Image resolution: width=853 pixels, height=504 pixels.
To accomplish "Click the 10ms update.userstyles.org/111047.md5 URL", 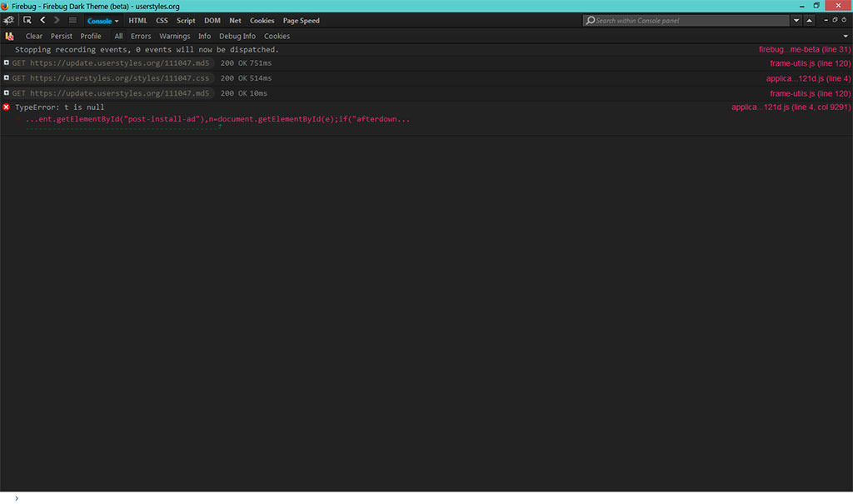I will tap(120, 93).
